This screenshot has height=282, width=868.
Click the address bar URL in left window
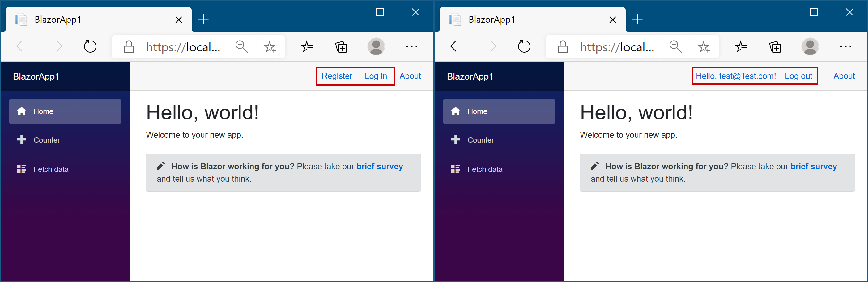coord(183,47)
